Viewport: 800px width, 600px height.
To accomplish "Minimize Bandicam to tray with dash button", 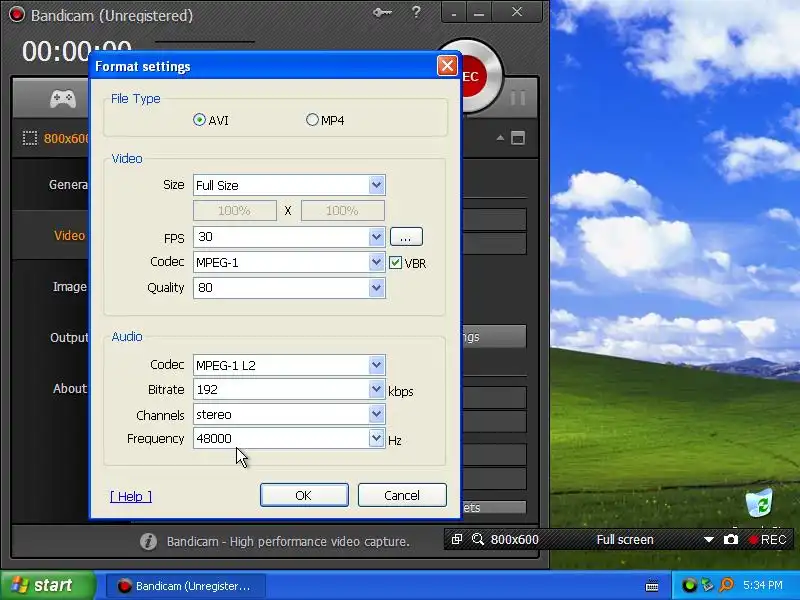I will (454, 12).
